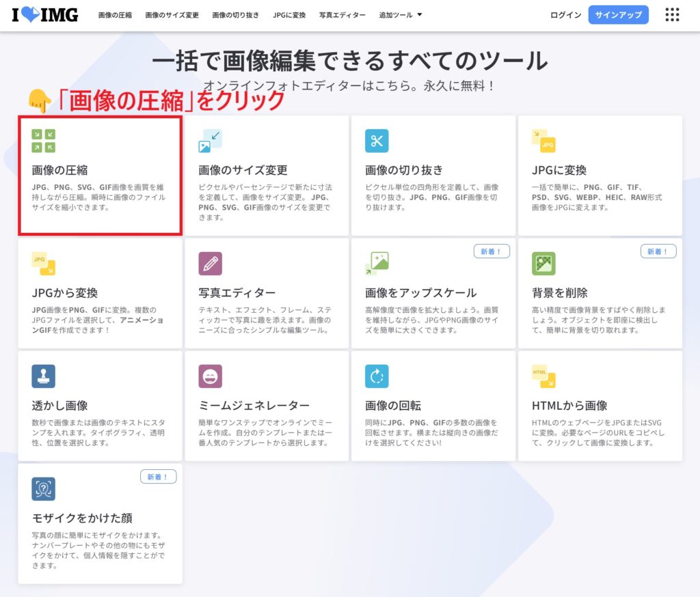700x597 pixels.
Task: Click the JPGに変換 card icon
Action: click(543, 141)
